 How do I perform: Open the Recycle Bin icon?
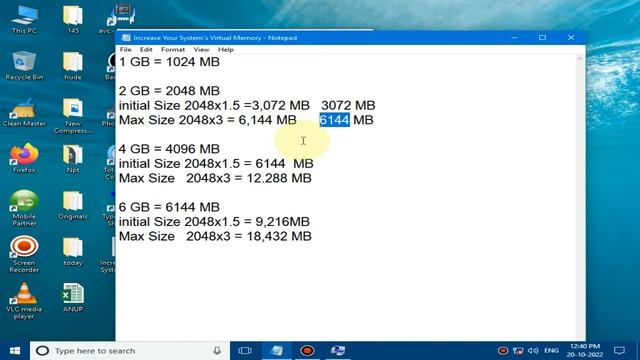point(24,65)
